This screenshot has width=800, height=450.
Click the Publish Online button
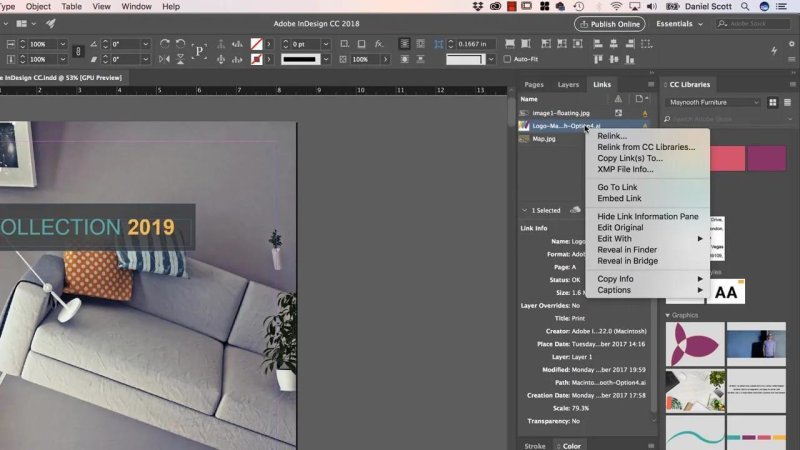point(610,24)
